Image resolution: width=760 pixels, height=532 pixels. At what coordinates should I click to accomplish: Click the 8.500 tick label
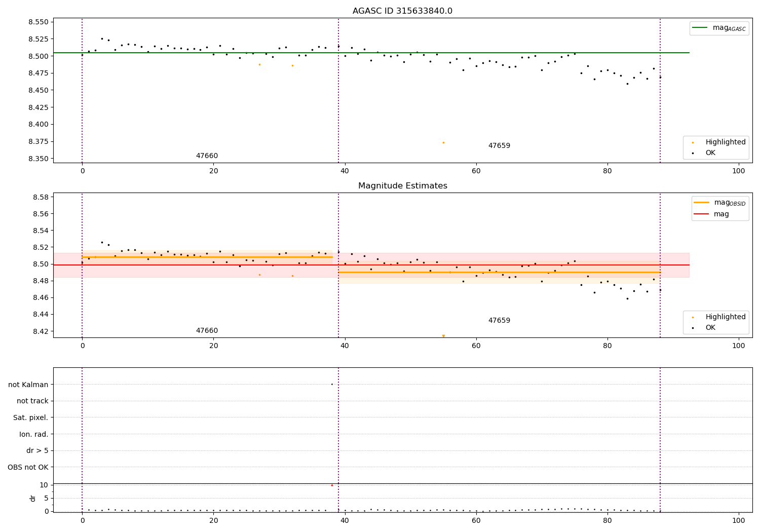pyautogui.click(x=38, y=56)
